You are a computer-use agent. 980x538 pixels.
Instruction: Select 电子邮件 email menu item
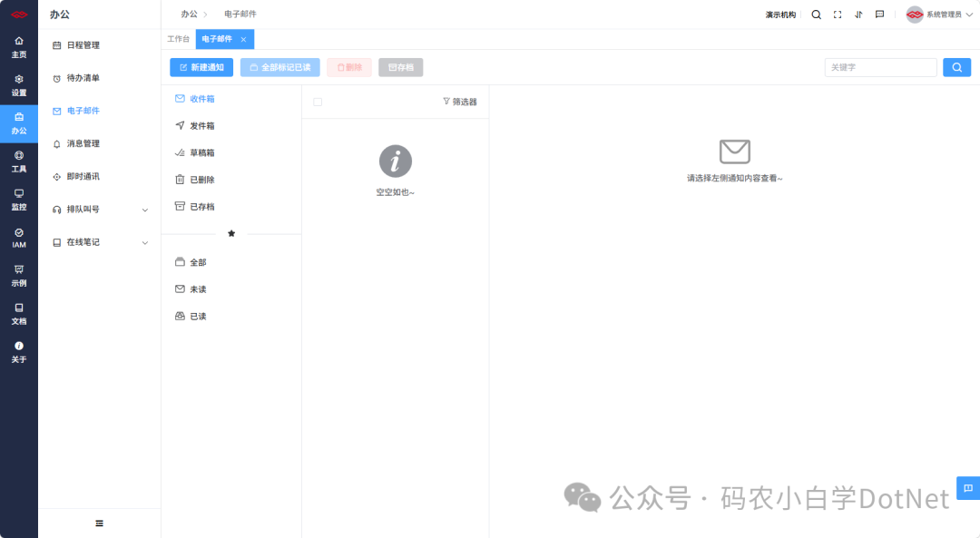click(100, 111)
